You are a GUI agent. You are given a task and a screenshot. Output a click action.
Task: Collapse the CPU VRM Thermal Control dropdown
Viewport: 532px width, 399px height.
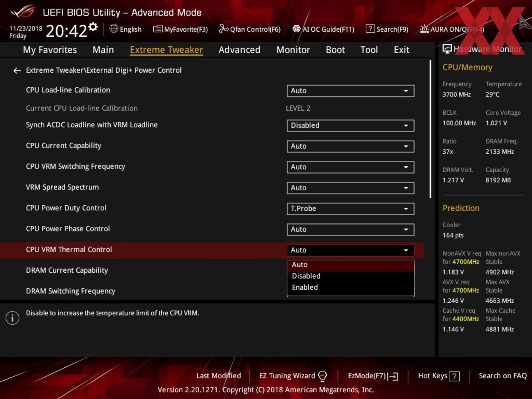350,250
